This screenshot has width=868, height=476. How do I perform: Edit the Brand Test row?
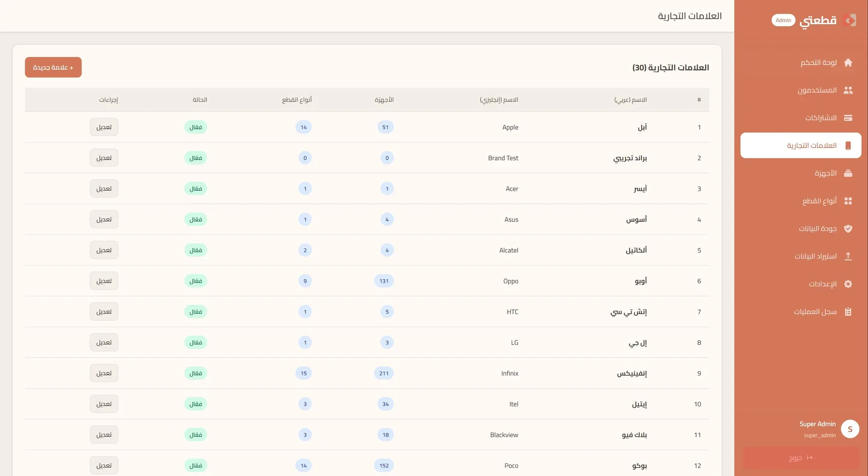pos(104,158)
